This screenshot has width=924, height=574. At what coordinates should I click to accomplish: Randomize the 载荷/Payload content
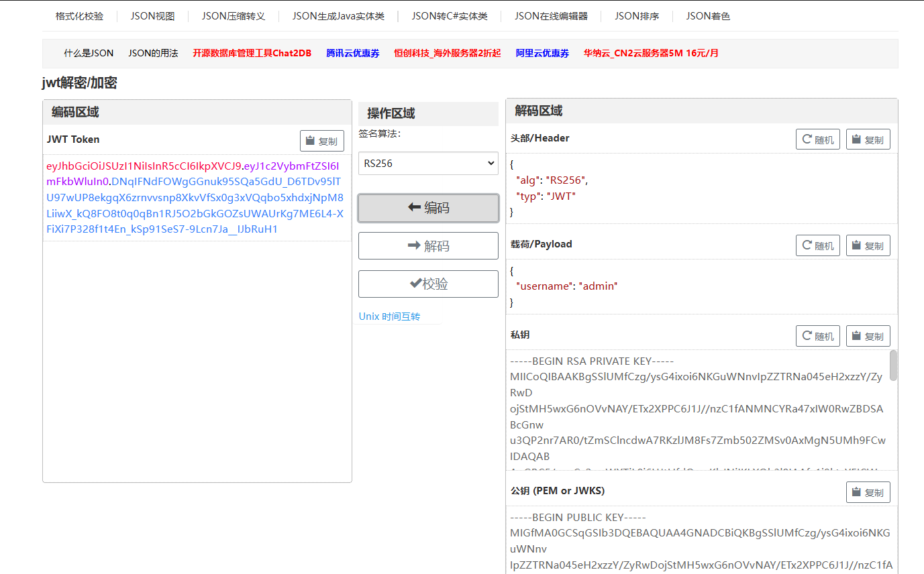click(x=817, y=245)
